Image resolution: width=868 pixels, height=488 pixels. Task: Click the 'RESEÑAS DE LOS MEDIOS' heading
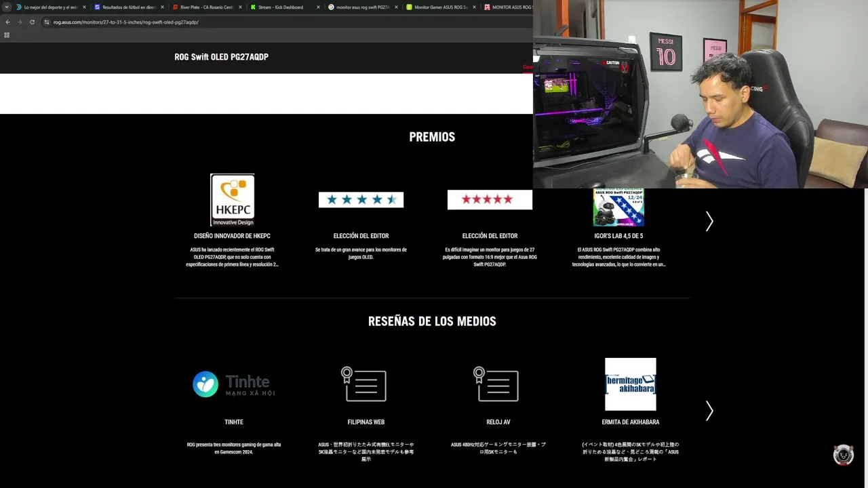432,321
